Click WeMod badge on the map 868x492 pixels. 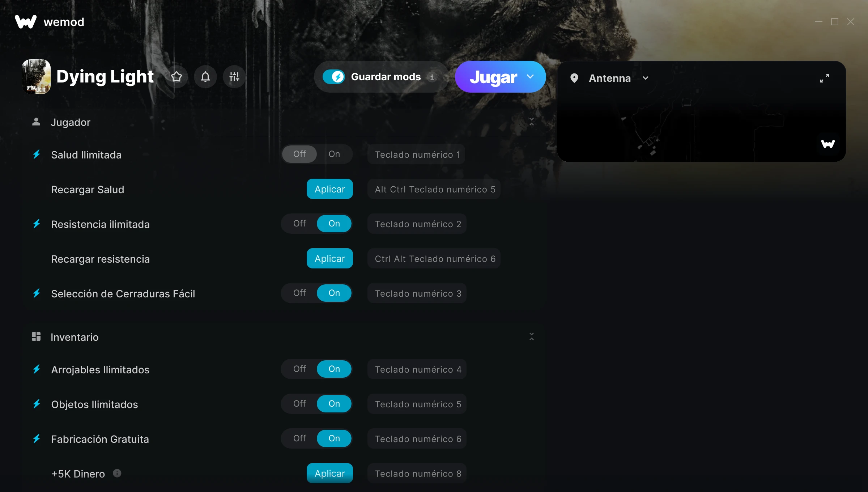[828, 144]
